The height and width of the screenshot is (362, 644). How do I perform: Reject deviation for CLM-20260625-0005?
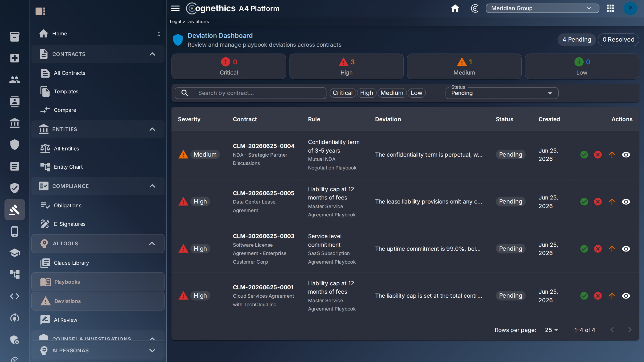coord(598,202)
